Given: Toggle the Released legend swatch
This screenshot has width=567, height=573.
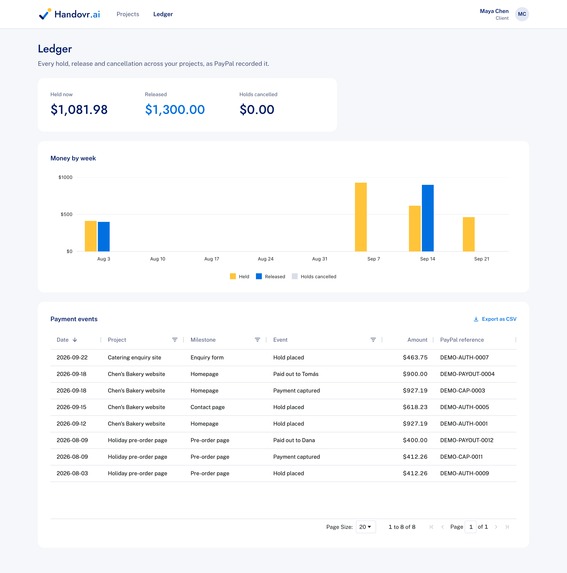Looking at the screenshot, I should coord(259,276).
